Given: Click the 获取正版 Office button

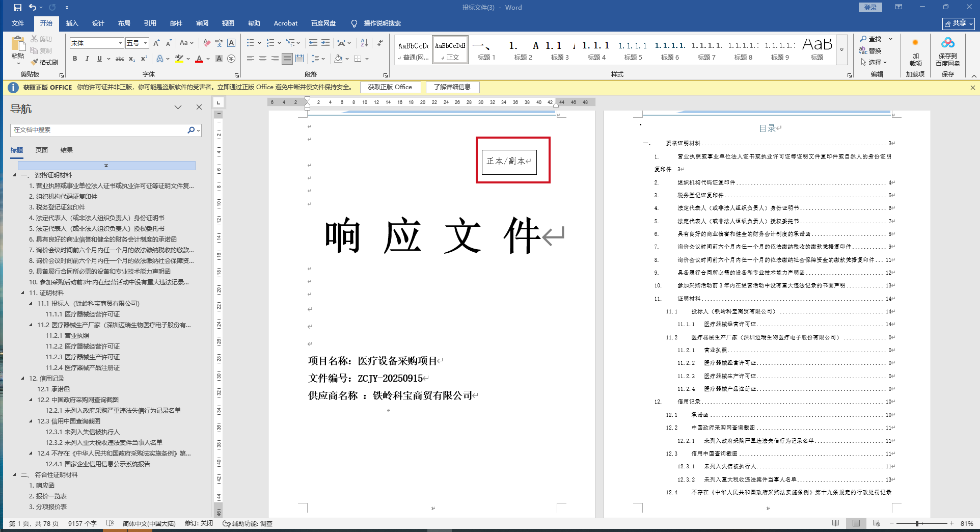Looking at the screenshot, I should [390, 87].
